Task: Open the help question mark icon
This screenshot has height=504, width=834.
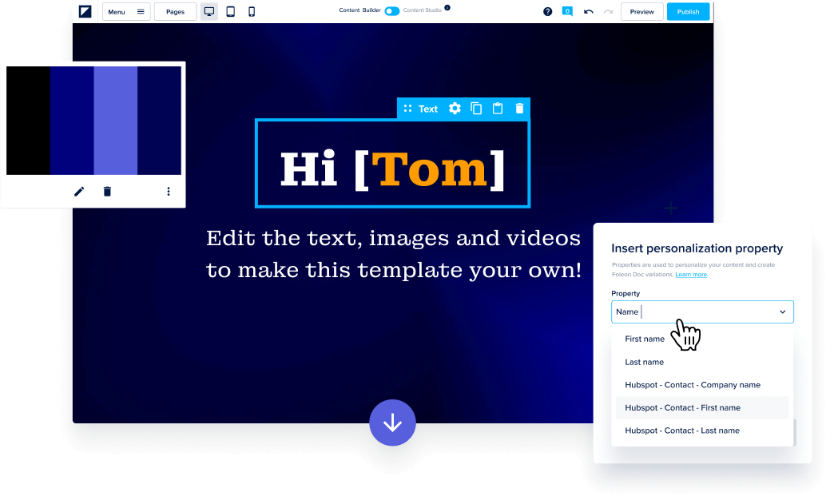Action: coord(547,12)
